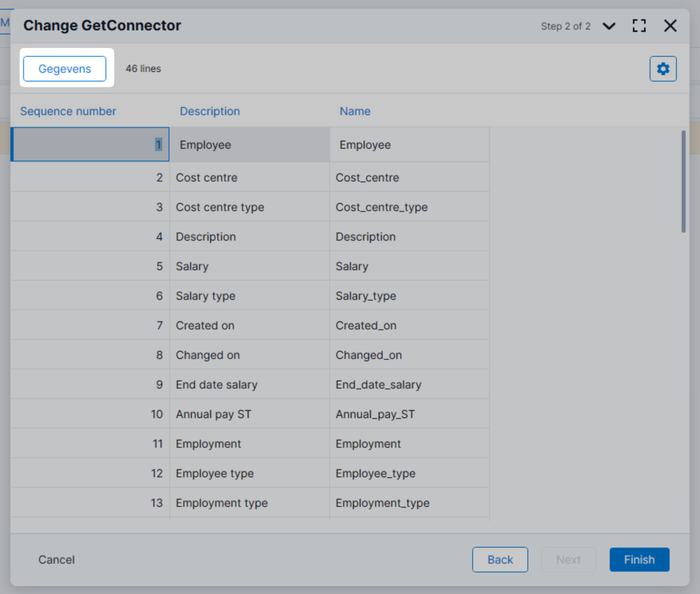This screenshot has height=594, width=700.
Task: Go Back to previous step
Action: pos(499,559)
